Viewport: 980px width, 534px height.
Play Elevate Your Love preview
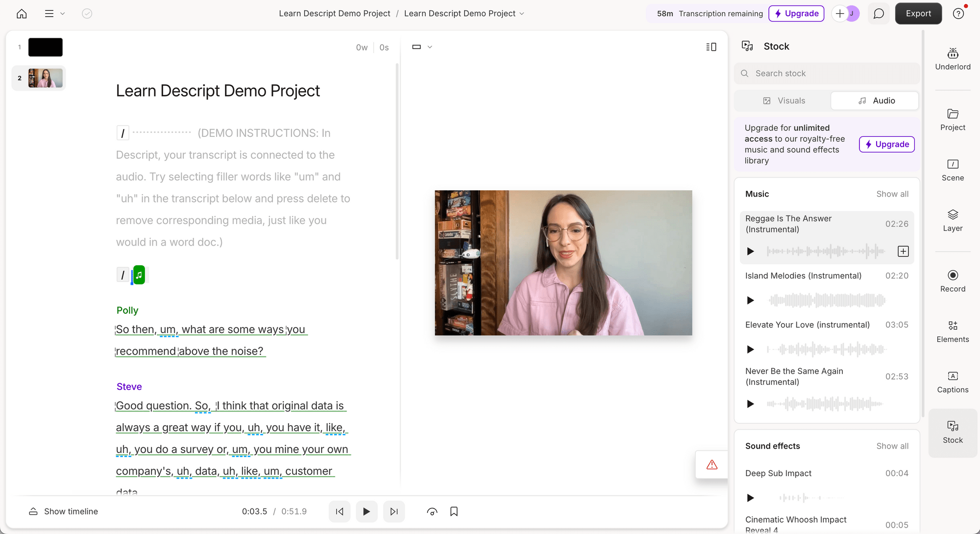point(750,350)
